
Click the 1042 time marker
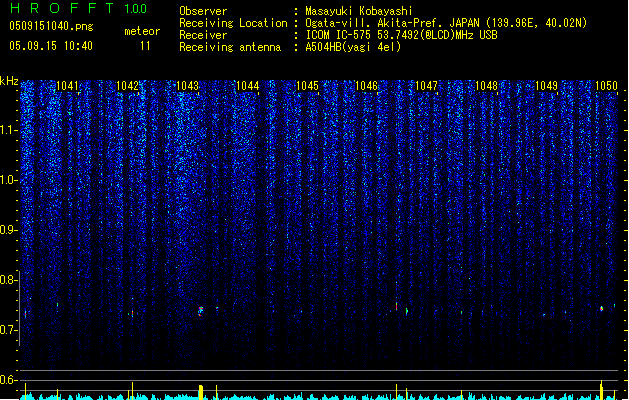pos(127,86)
